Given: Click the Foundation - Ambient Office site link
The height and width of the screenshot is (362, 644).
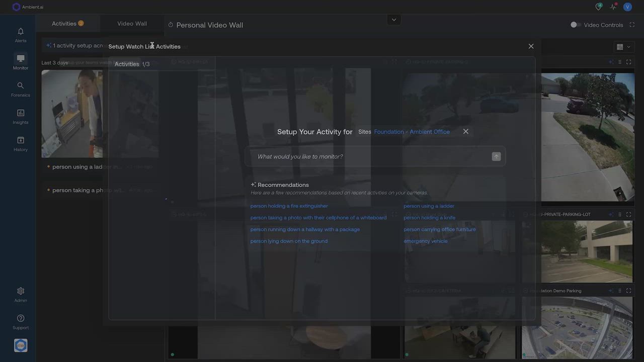Looking at the screenshot, I should coord(412,132).
